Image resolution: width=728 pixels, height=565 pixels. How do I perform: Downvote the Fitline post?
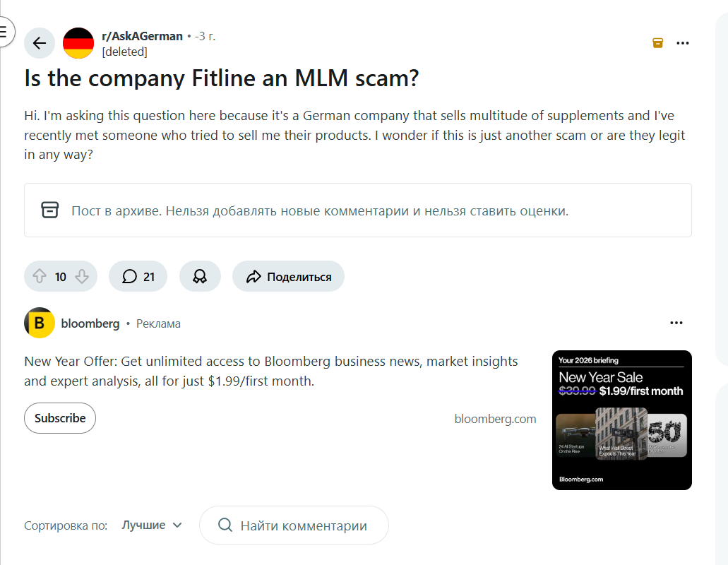82,277
